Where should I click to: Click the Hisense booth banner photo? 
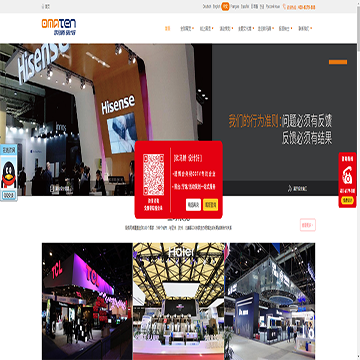tap(106, 119)
